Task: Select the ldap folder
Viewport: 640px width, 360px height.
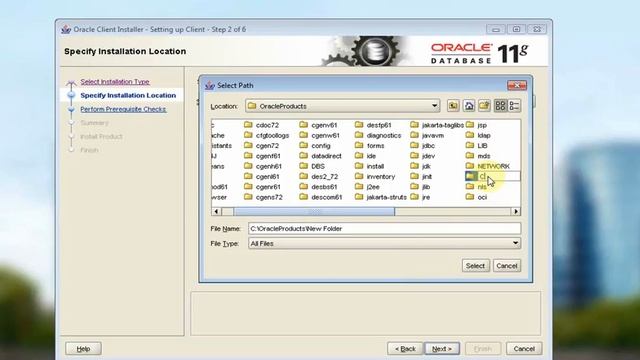Action: (x=478, y=135)
